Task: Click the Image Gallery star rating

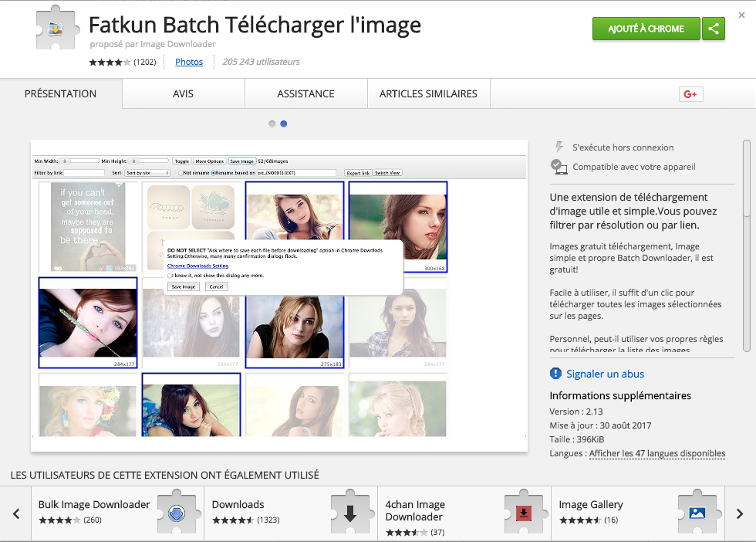Action: point(580,520)
